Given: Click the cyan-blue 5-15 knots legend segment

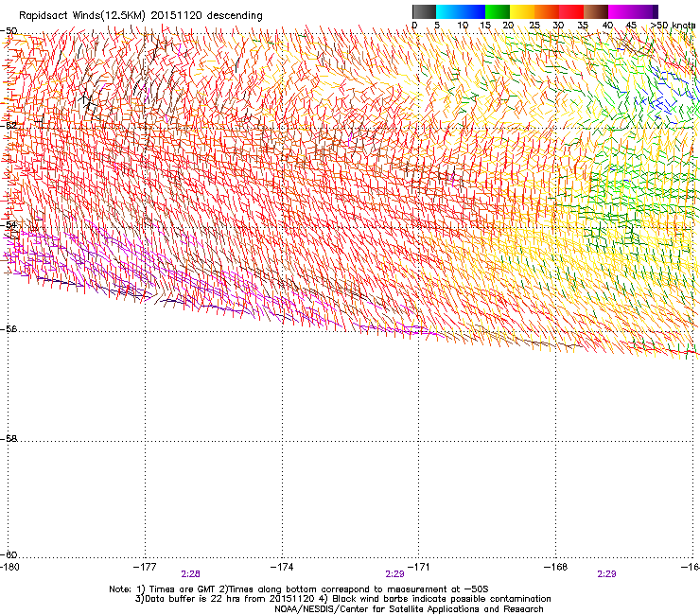Looking at the screenshot, I should pos(461,11).
